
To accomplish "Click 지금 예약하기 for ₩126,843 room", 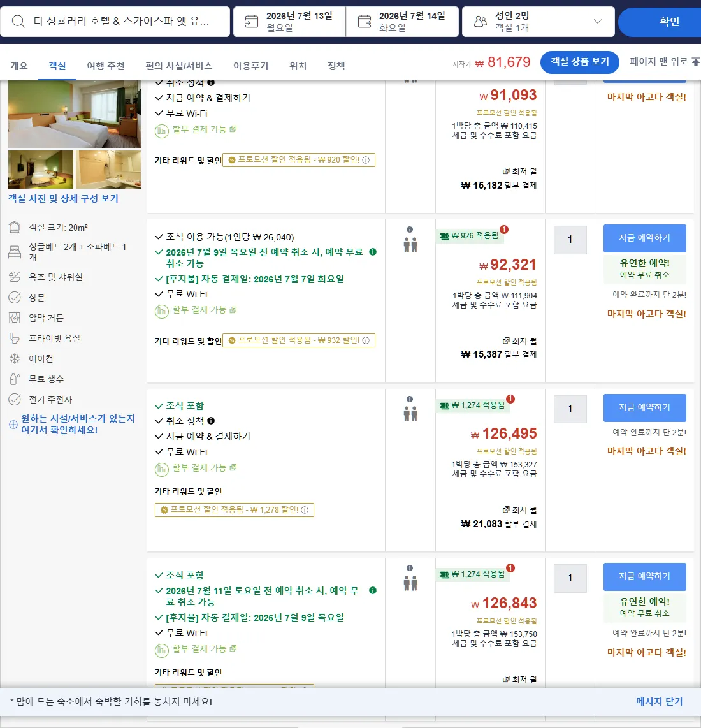I will pos(644,577).
